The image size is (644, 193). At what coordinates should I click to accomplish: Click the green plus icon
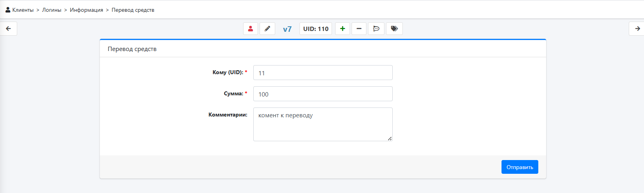pyautogui.click(x=343, y=29)
